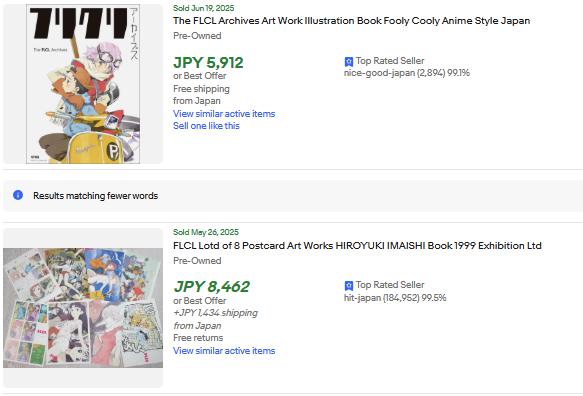
Task: Click the JPY 8,462 price
Action: click(x=212, y=286)
